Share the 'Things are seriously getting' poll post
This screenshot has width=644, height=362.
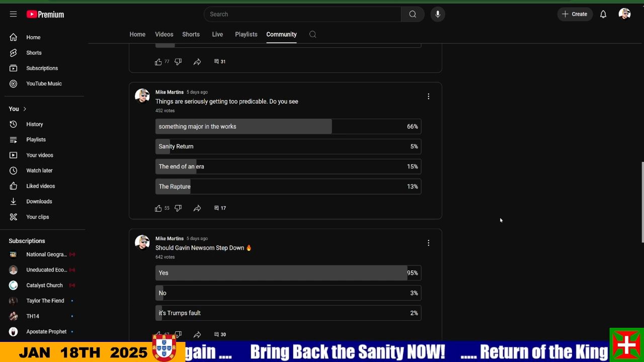[x=197, y=208]
